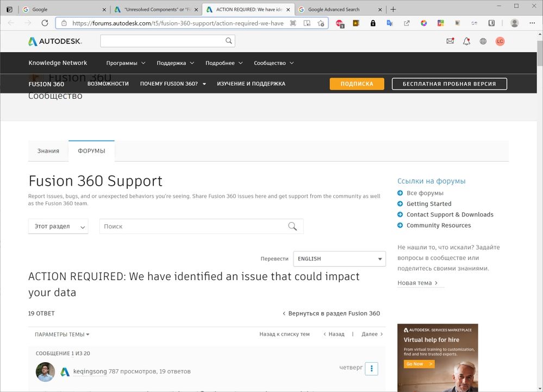
Task: Open the ENGLISH translate language dropdown
Action: 339,259
